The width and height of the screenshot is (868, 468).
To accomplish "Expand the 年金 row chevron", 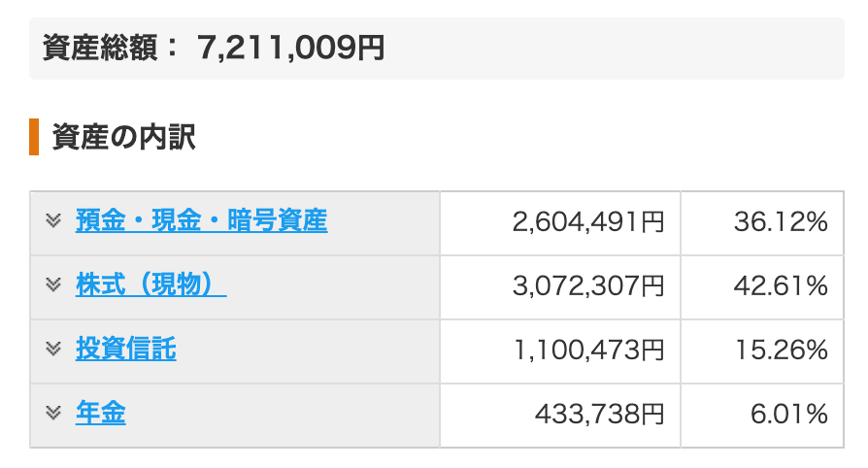I will pos(53,413).
